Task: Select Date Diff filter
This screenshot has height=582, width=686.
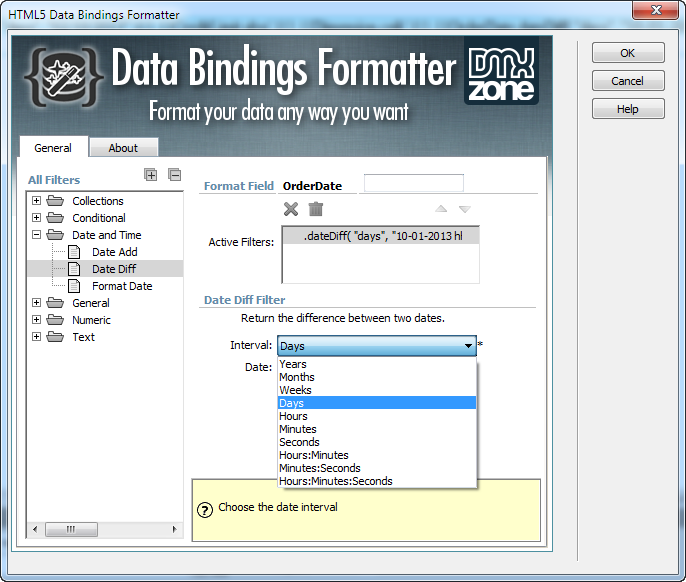Action: click(114, 269)
